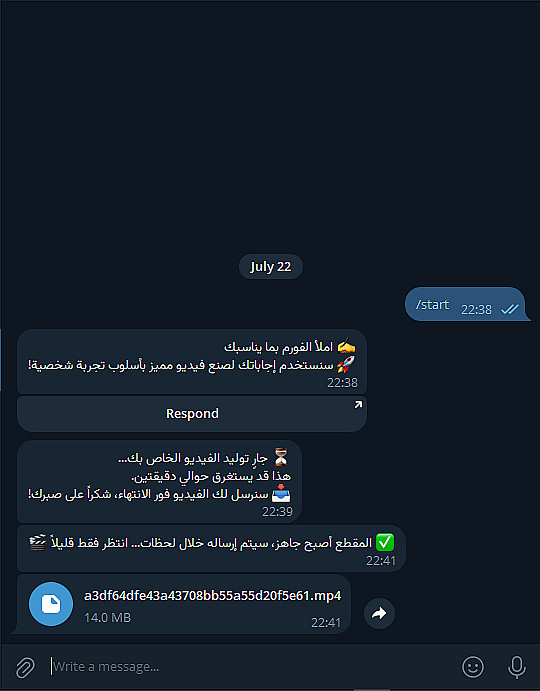Click the /start sent message bubble

point(467,304)
